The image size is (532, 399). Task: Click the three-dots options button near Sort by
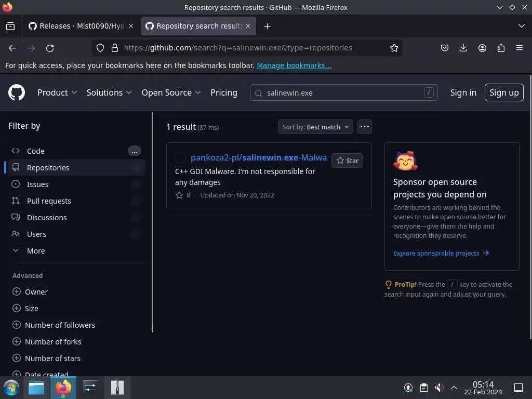click(x=365, y=127)
